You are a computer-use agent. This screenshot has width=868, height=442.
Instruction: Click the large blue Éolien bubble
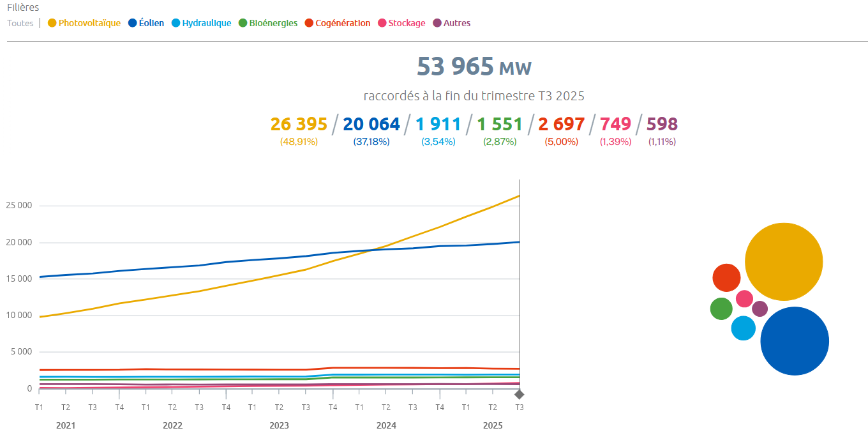click(x=795, y=341)
